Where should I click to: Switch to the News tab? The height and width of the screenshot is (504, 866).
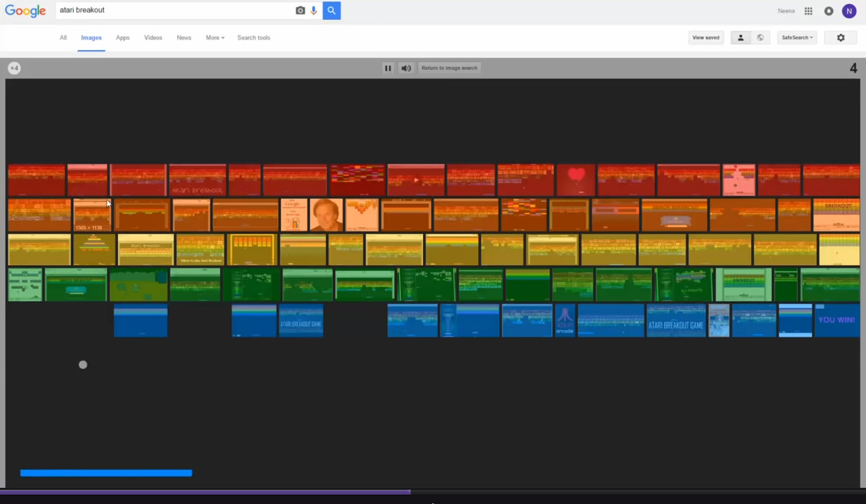(x=183, y=38)
